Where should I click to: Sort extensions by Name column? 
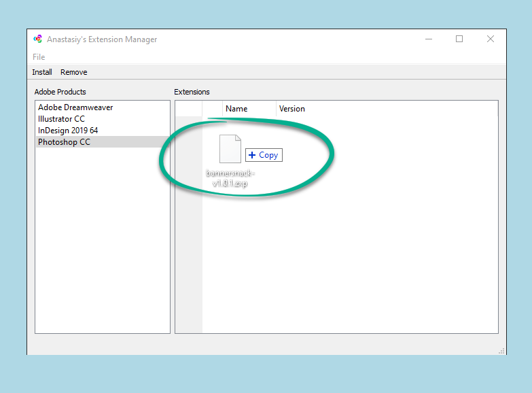[x=249, y=109]
